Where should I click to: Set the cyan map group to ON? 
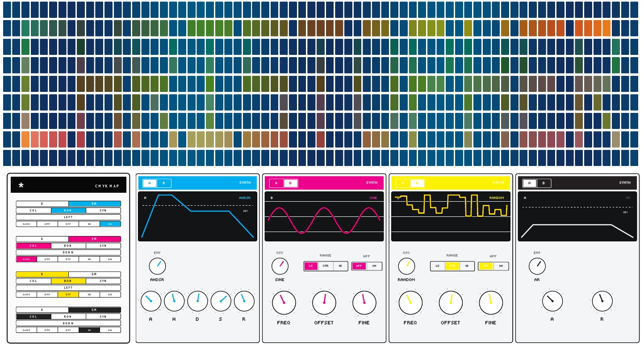(x=110, y=224)
